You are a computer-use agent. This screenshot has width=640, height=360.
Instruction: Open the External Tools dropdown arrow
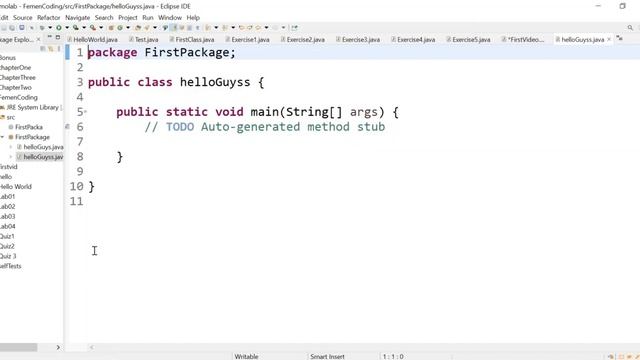(x=101, y=28)
